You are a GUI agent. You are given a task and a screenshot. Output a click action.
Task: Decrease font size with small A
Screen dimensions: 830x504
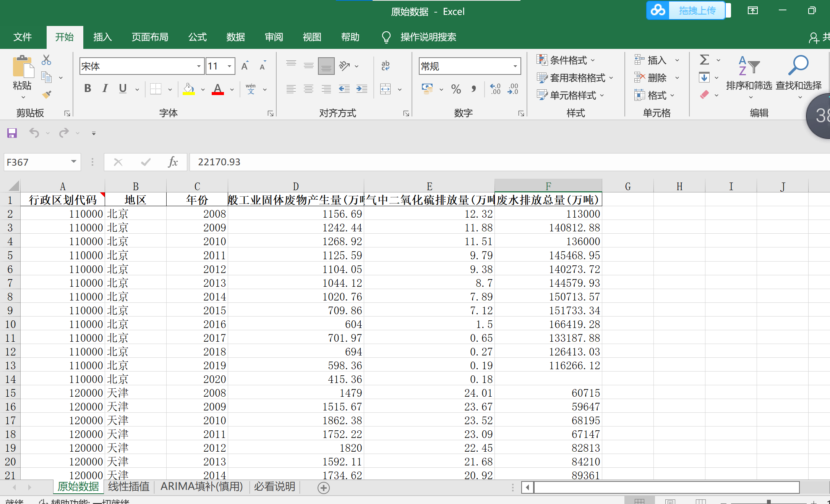[x=263, y=66]
